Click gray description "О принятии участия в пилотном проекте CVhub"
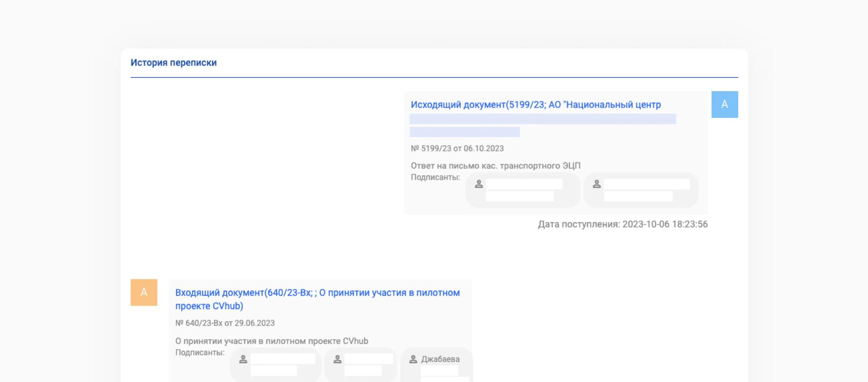Viewport: 868px width, 382px height. [271, 341]
